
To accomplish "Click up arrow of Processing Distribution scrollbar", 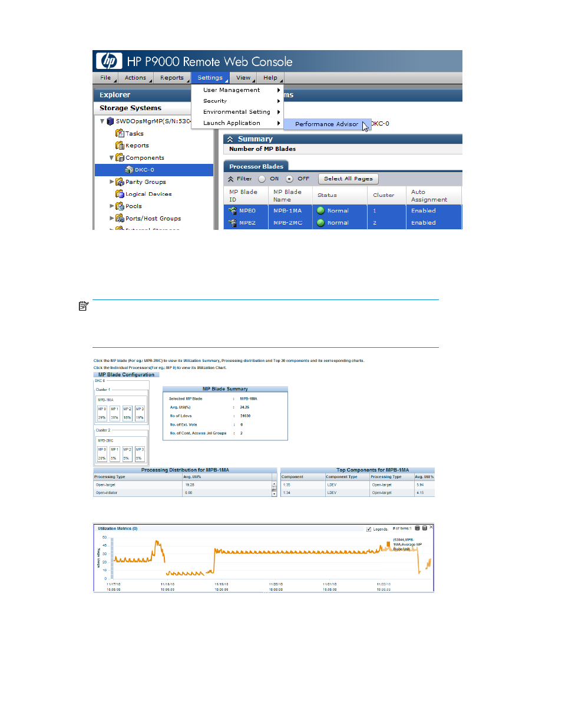I will tap(274, 485).
